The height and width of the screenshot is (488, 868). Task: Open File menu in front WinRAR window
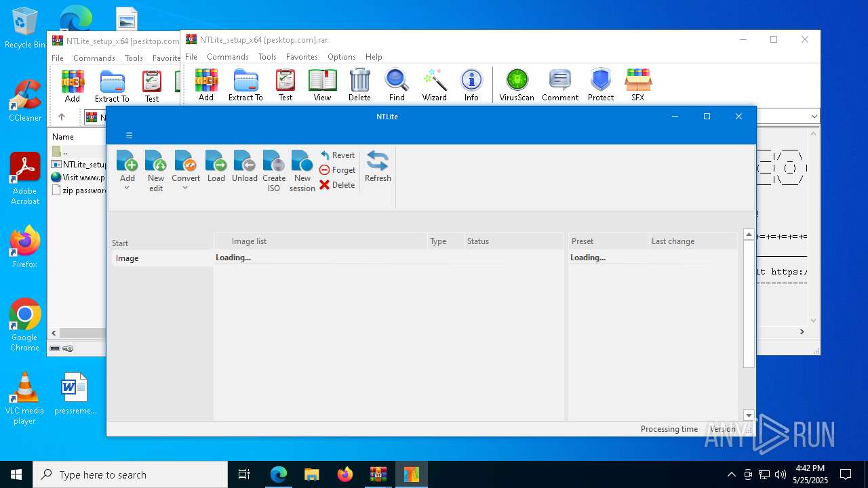[191, 57]
